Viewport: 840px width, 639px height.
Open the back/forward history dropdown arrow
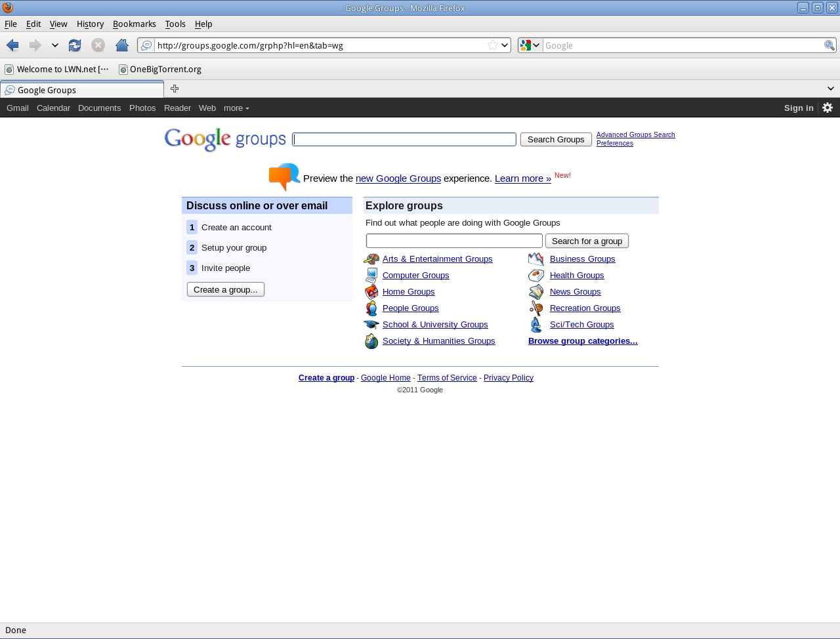click(55, 45)
